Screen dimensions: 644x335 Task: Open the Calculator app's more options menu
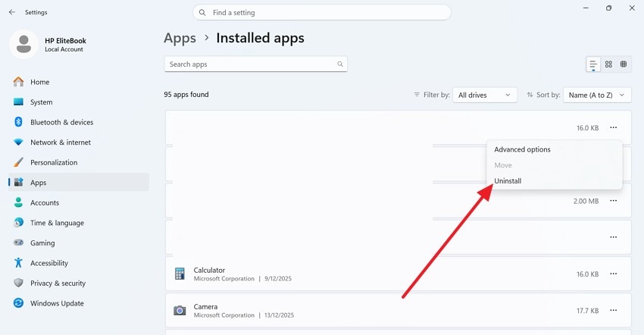tap(613, 274)
